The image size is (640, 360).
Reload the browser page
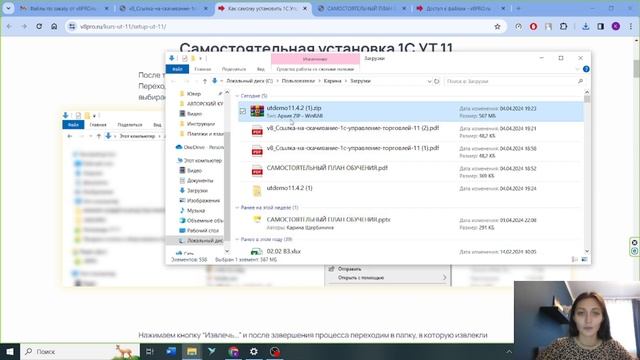pos(39,27)
